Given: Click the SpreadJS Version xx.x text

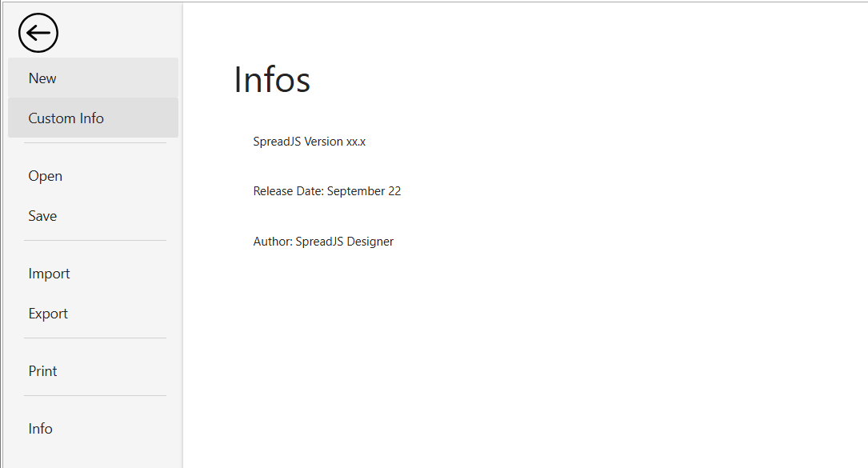Looking at the screenshot, I should click(310, 142).
